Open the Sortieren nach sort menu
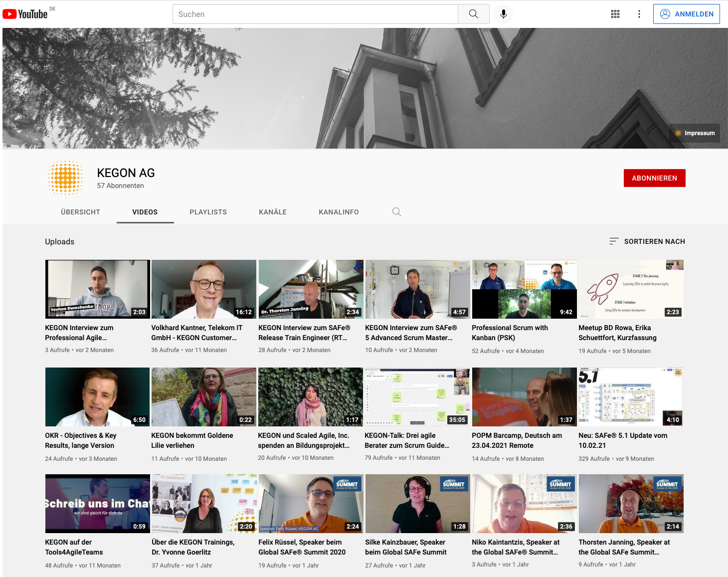This screenshot has height=577, width=728. 647,241
